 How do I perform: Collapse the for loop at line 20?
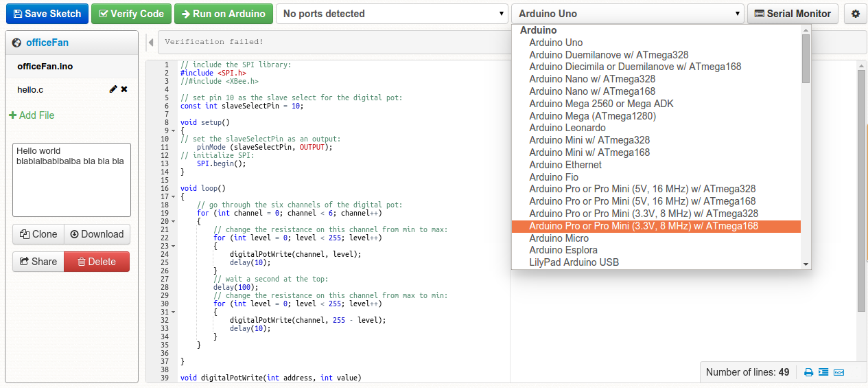click(173, 221)
